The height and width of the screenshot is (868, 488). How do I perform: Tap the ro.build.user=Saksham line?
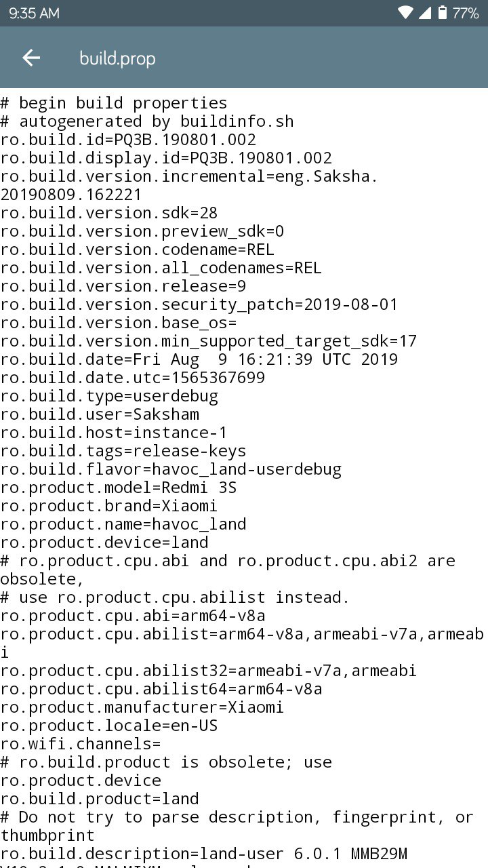[x=100, y=414]
